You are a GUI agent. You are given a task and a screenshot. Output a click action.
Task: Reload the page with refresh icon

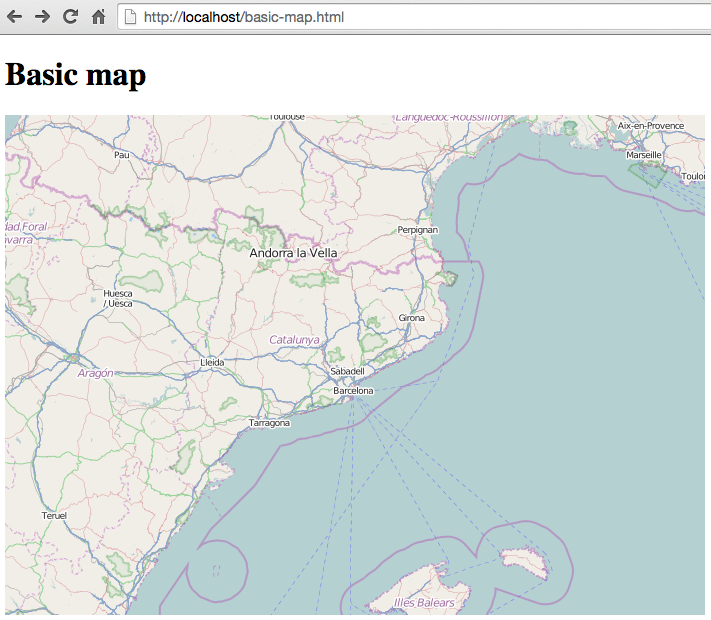(x=70, y=17)
